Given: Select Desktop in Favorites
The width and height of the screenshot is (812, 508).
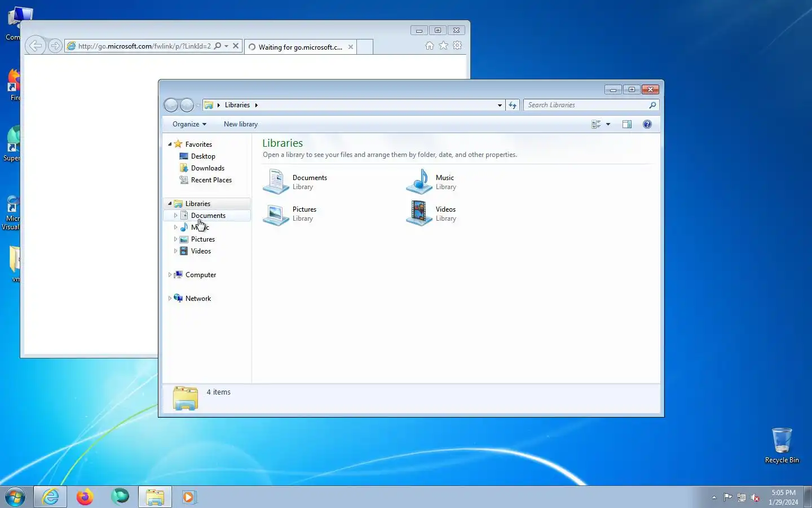Looking at the screenshot, I should coord(203,156).
